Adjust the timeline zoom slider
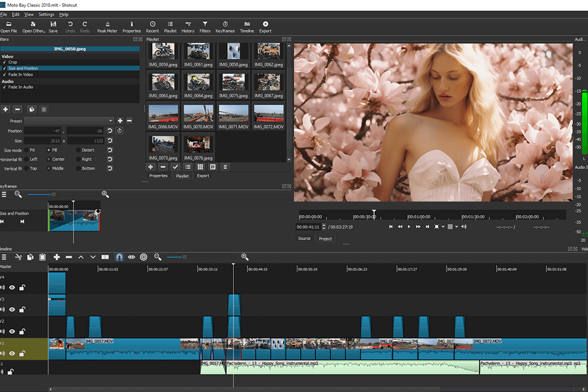The image size is (588, 392). point(185,257)
